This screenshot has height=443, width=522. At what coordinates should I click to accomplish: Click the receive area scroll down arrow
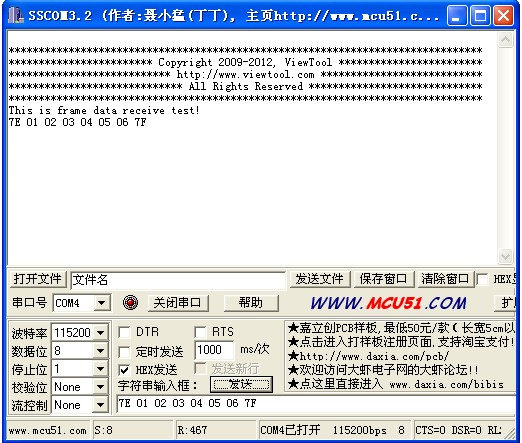tap(505, 256)
